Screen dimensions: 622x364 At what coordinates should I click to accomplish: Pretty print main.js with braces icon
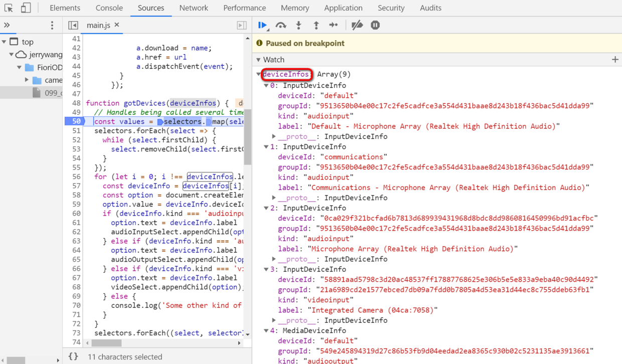pyautogui.click(x=73, y=356)
